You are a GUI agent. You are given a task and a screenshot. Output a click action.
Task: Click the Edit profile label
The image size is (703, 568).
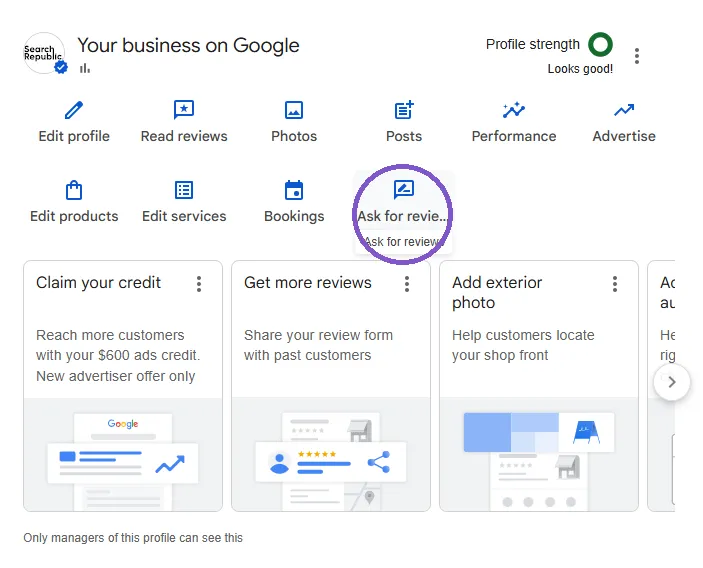[x=74, y=136]
